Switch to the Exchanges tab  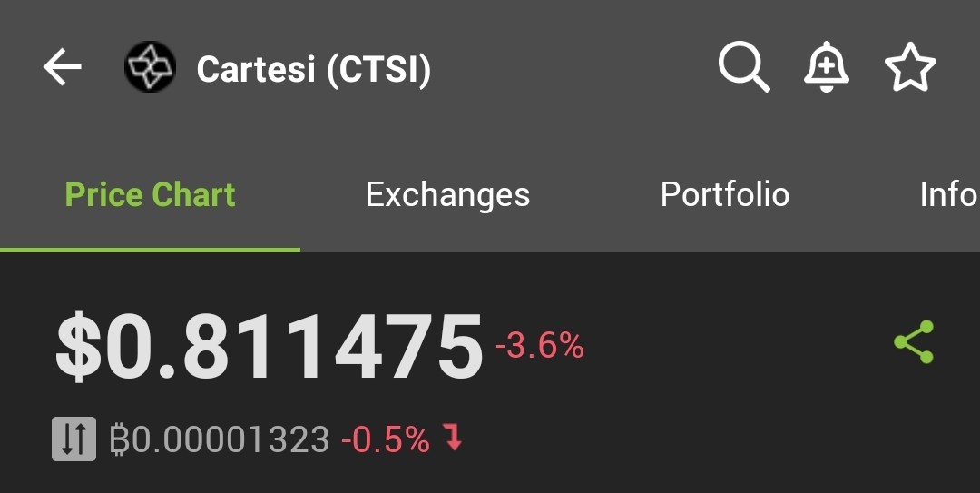coord(447,196)
